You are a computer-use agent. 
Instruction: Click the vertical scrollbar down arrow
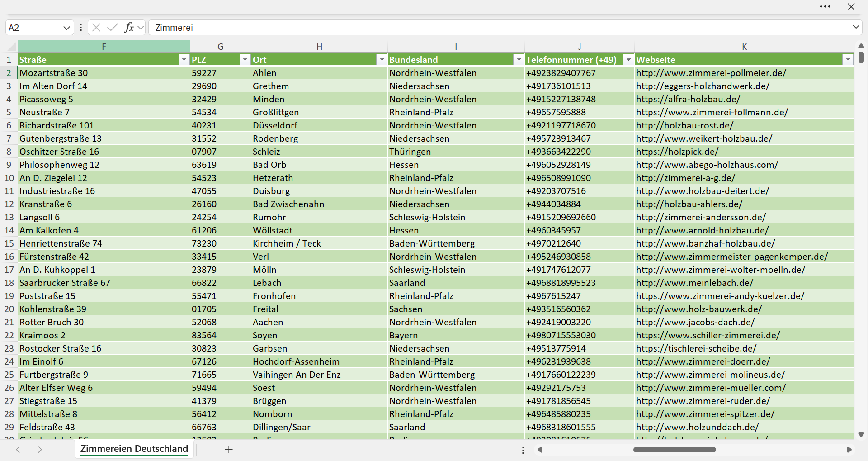pyautogui.click(x=861, y=435)
